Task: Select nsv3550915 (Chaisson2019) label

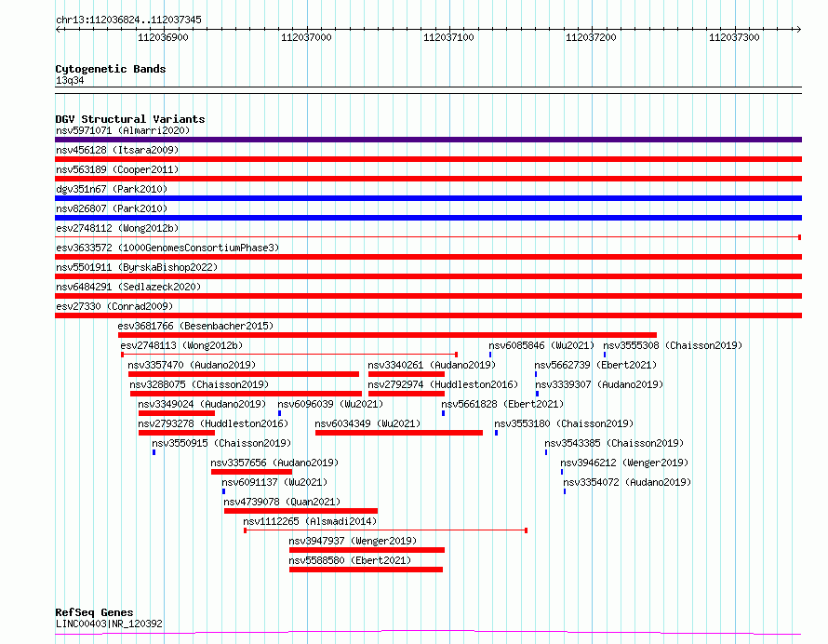Action: pyautogui.click(x=221, y=443)
